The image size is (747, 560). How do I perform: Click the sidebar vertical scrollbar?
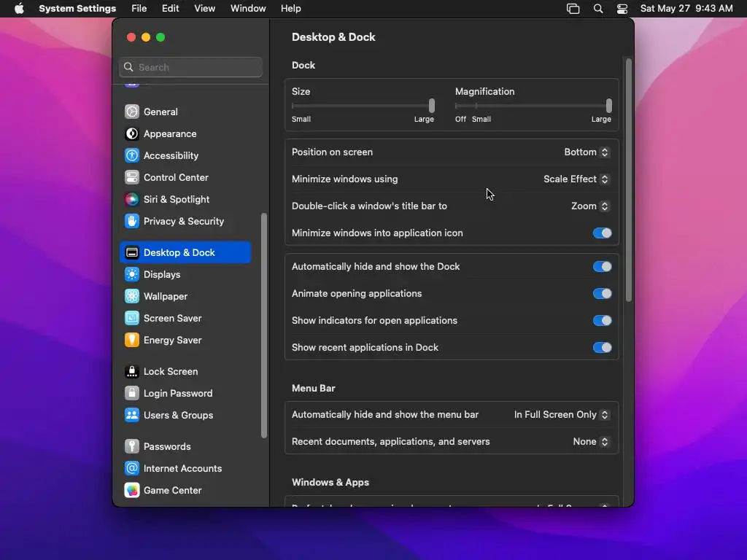pos(264,326)
